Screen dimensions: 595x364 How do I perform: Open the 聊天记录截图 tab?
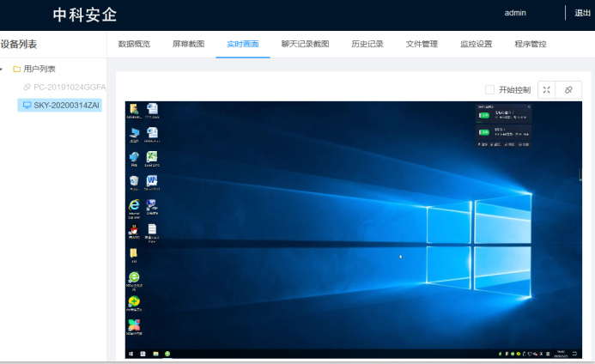click(x=305, y=44)
